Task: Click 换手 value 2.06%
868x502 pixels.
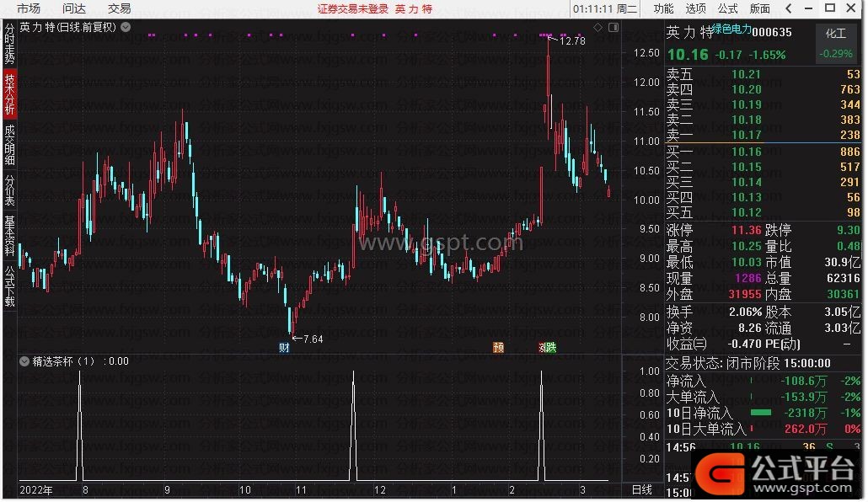Action: (745, 312)
